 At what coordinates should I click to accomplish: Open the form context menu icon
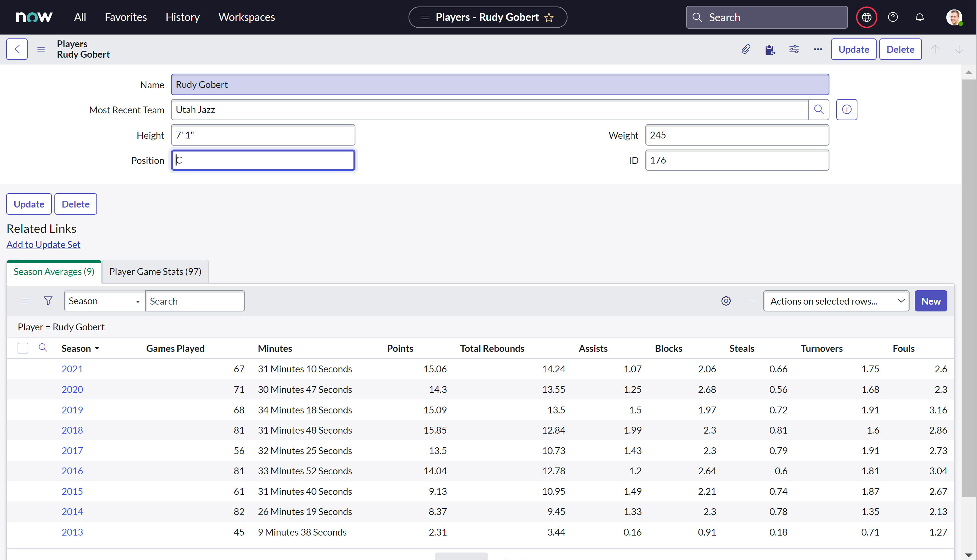41,49
